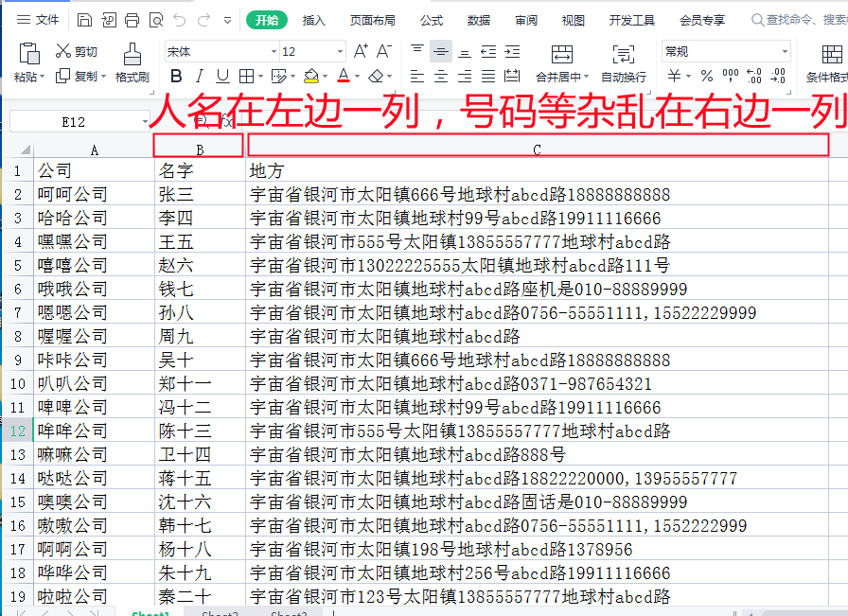Switch to the 插入 ribbon tab
This screenshot has height=616, width=848.
312,19
